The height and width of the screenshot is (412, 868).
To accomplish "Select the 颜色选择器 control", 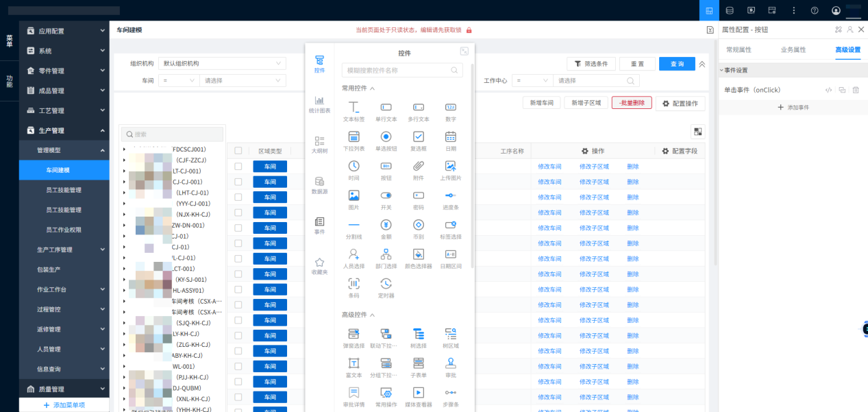I will [x=418, y=257].
